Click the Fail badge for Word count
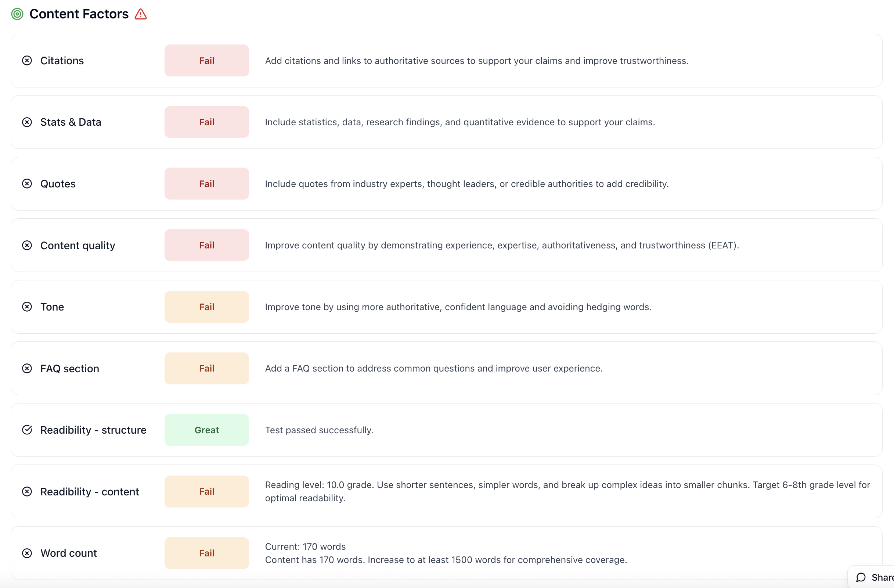The height and width of the screenshot is (588, 894). 206,553
